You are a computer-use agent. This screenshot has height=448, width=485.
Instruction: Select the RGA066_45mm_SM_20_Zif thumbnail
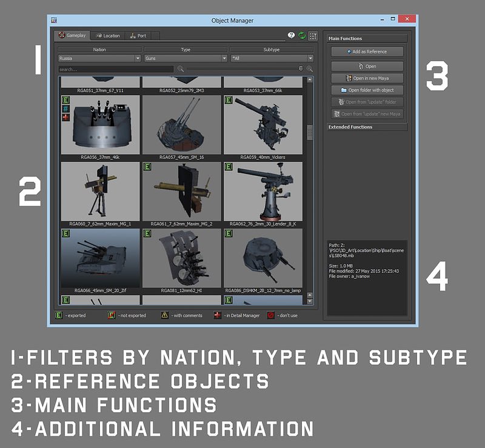pos(100,258)
